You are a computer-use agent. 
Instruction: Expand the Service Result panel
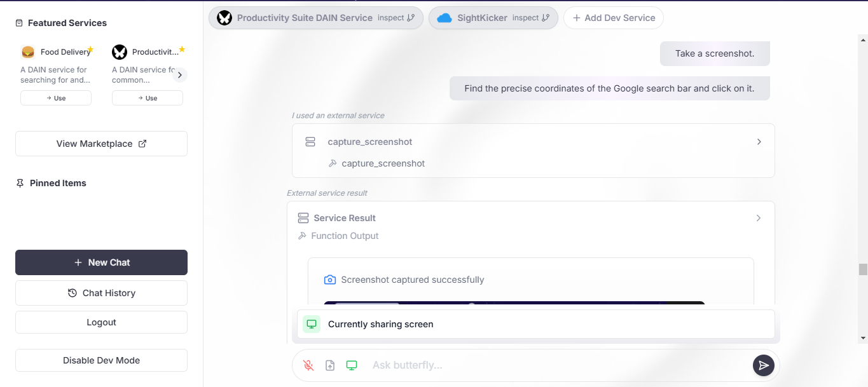[759, 218]
